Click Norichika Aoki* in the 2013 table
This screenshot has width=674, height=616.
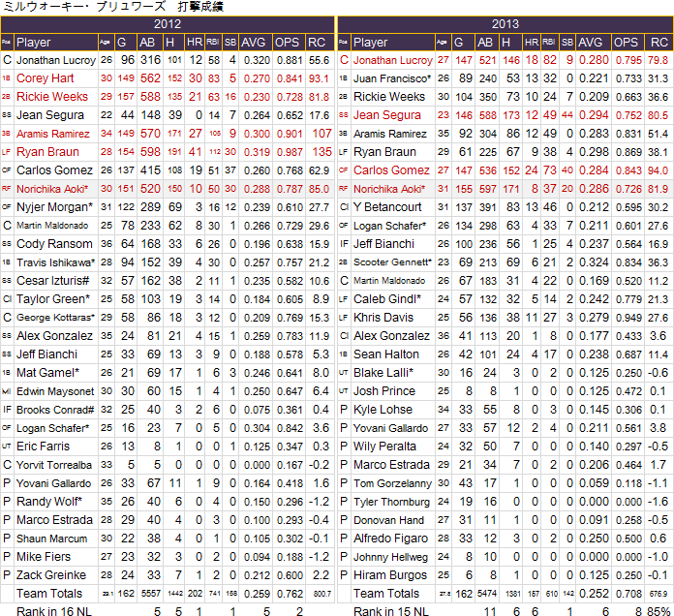[389, 189]
